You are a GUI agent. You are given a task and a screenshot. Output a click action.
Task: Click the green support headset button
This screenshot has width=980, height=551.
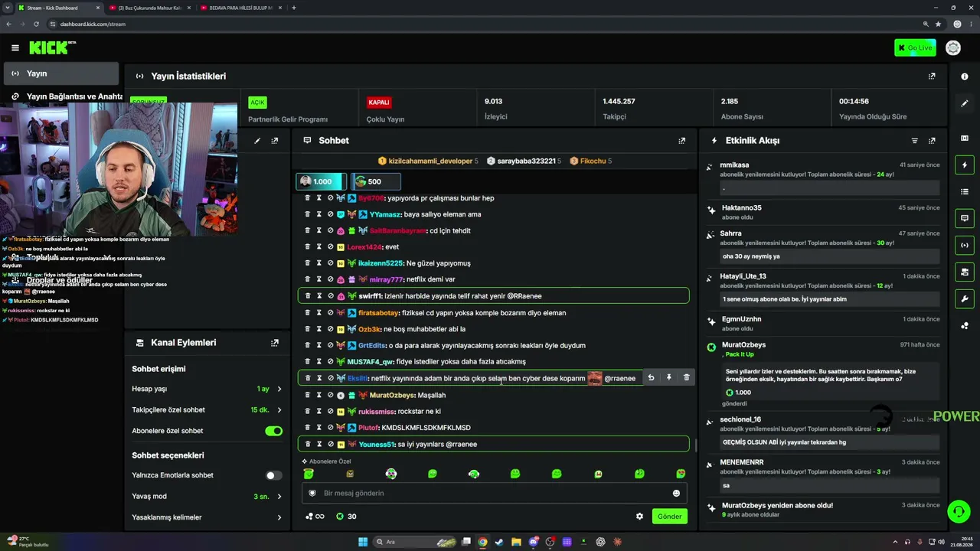point(958,510)
